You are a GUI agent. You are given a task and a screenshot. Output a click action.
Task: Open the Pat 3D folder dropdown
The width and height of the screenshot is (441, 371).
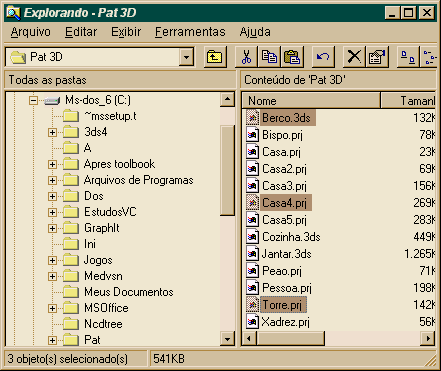point(186,57)
